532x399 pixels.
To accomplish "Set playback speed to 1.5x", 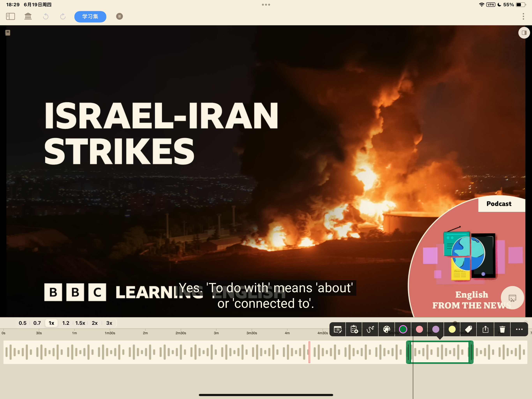I will 80,323.
